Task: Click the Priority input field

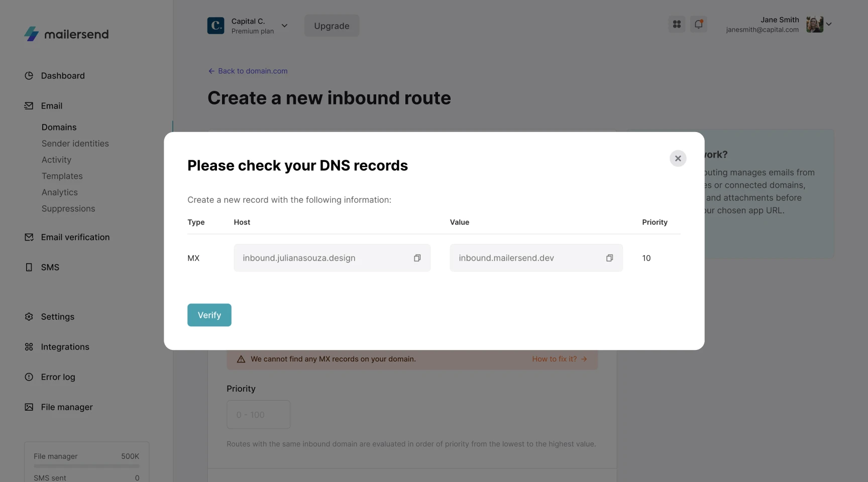Action: (x=258, y=415)
